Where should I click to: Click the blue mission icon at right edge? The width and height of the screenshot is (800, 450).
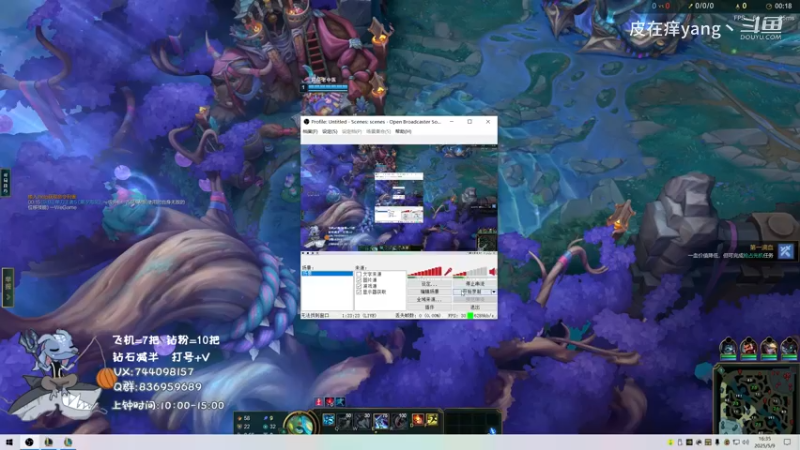click(x=785, y=251)
